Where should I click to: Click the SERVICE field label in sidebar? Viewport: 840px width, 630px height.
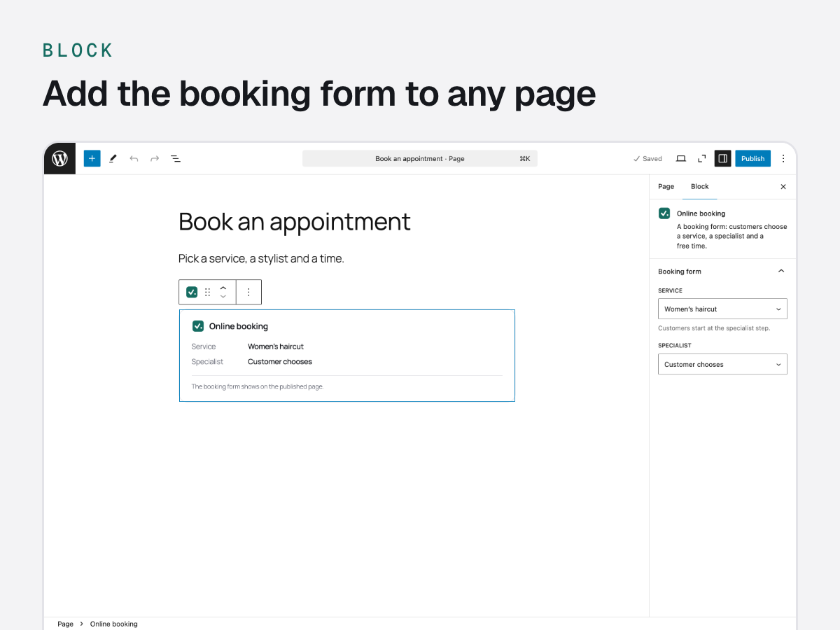tap(670, 290)
